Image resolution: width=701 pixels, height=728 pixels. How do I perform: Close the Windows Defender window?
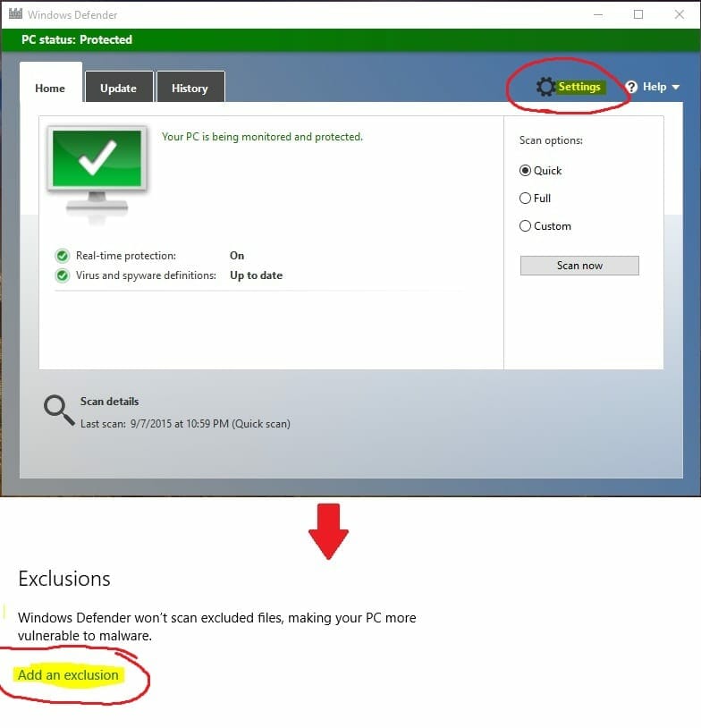(x=679, y=14)
